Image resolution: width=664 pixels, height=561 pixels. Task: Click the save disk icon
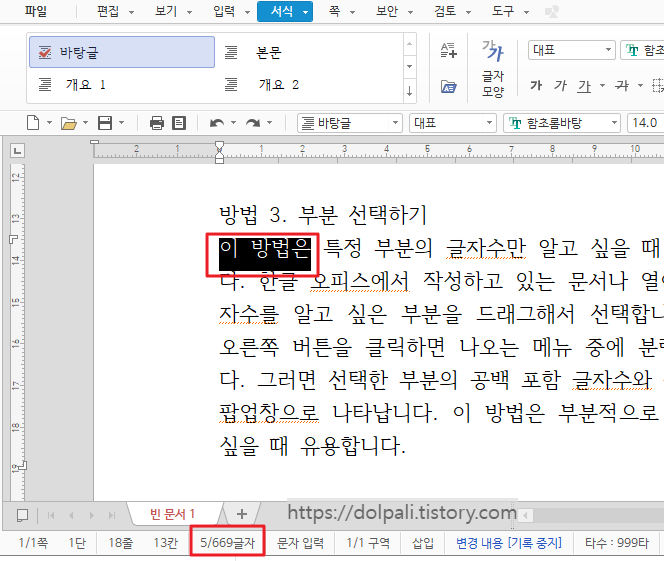[105, 123]
